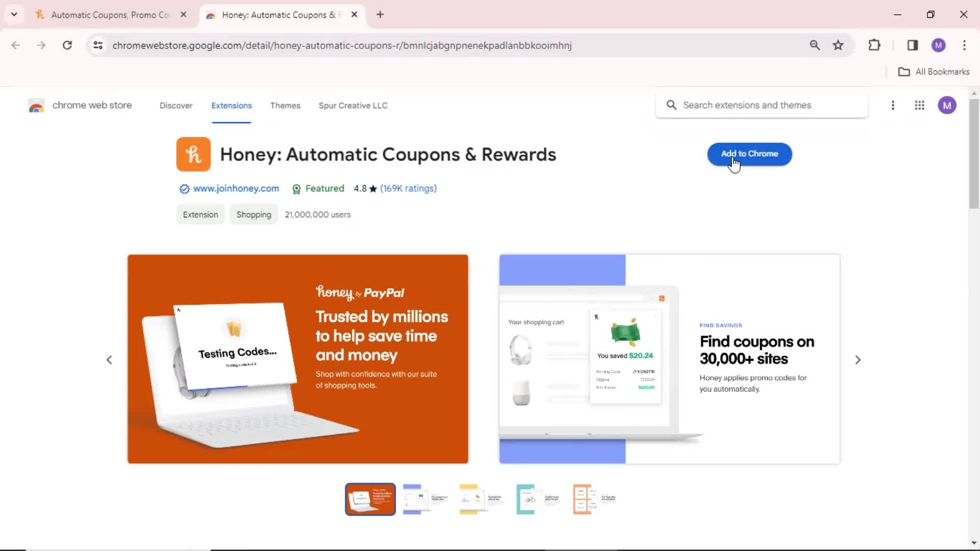Select the second blue carousel thumbnail
The image size is (980, 551).
click(426, 499)
